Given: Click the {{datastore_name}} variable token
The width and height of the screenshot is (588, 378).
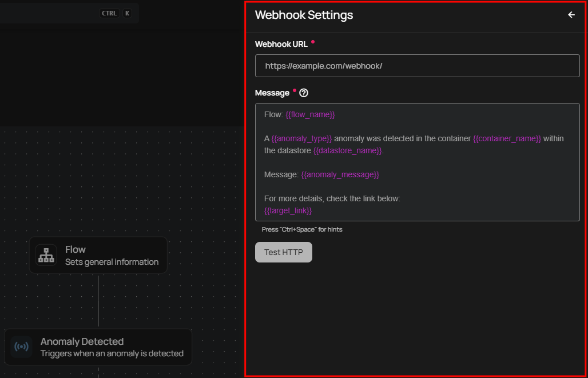Looking at the screenshot, I should pos(347,150).
